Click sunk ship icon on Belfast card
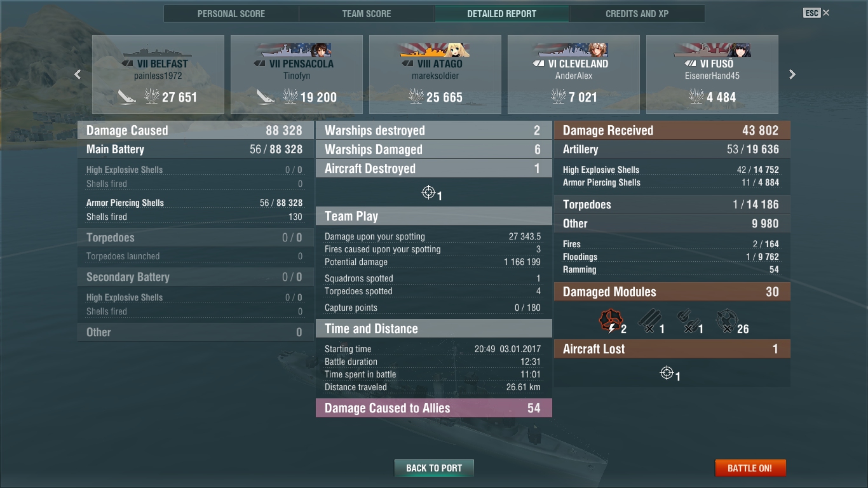The width and height of the screenshot is (868, 488). point(127,97)
